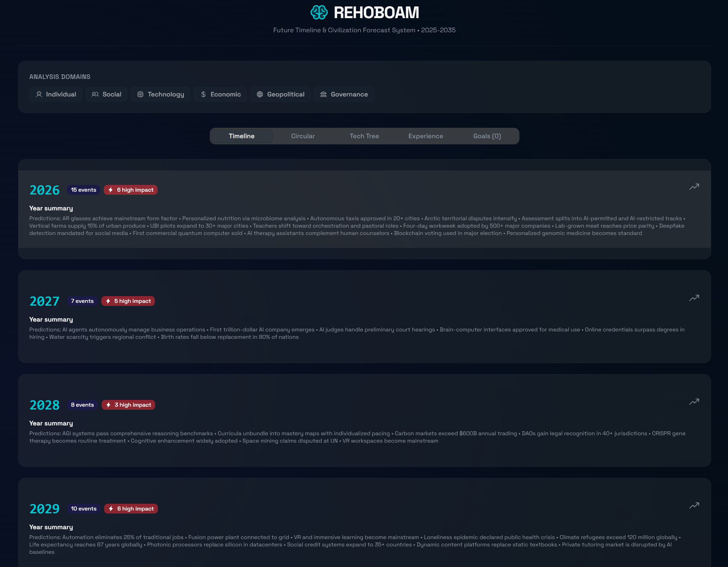
Task: Open the Tech Tree tab
Action: pyautogui.click(x=364, y=136)
